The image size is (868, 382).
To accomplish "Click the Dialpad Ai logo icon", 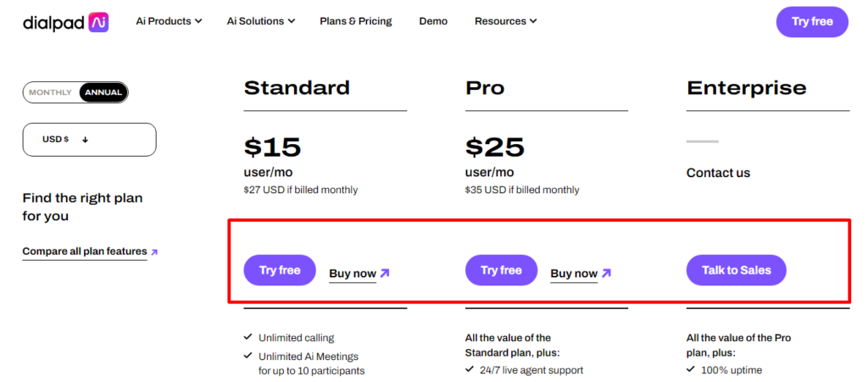I will click(x=98, y=21).
